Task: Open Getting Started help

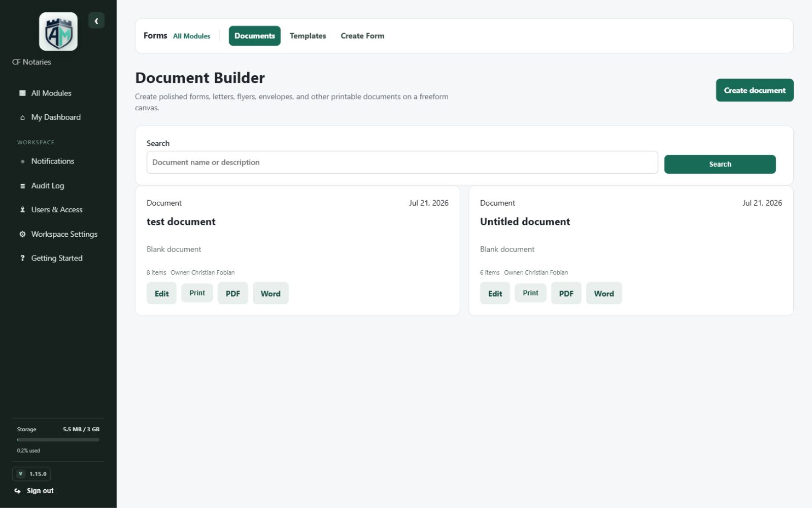Action: pyautogui.click(x=58, y=258)
